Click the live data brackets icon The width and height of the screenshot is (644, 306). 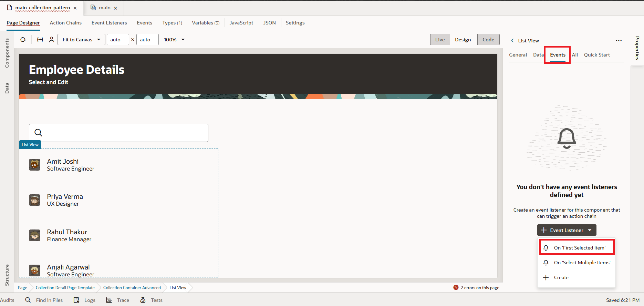point(40,40)
